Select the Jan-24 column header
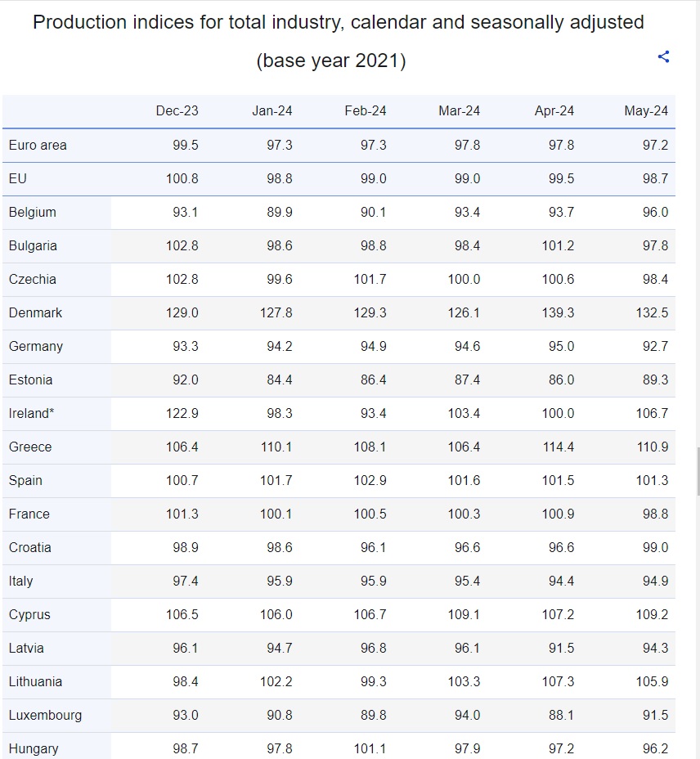Viewport: 700px width, 759px height. [x=271, y=111]
